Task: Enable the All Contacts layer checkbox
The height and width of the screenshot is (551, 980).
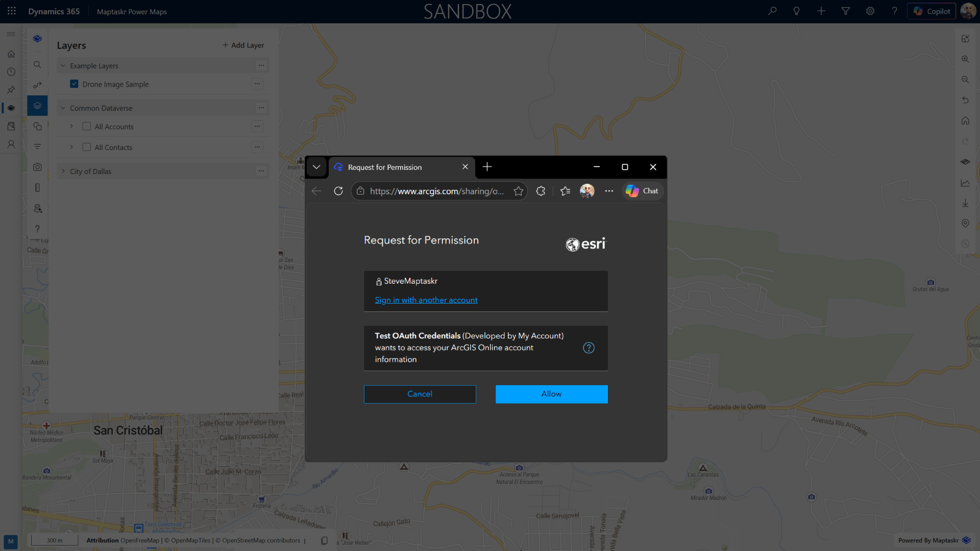Action: click(87, 147)
